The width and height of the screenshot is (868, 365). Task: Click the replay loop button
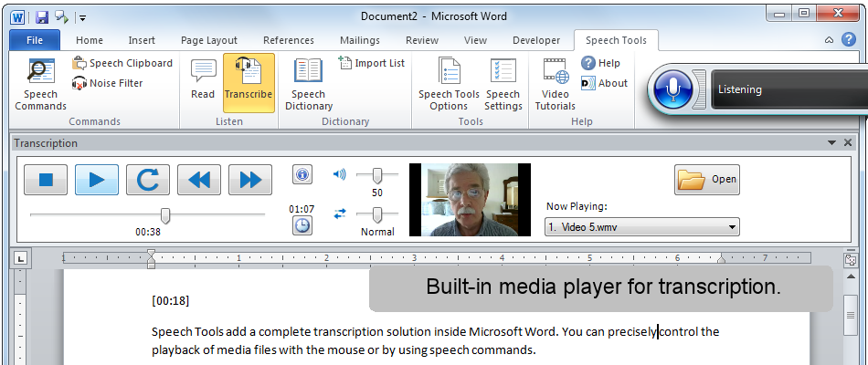[x=148, y=180]
